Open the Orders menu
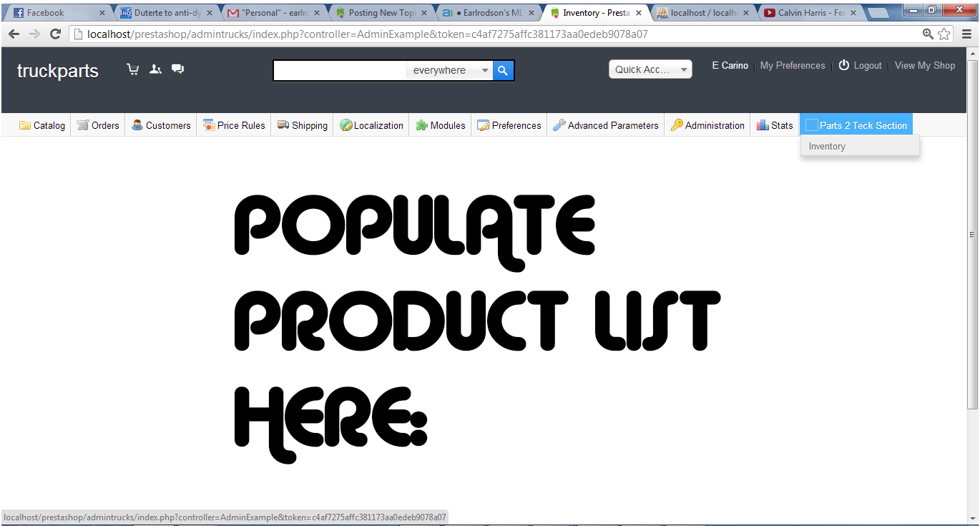This screenshot has width=980, height=526. [98, 125]
